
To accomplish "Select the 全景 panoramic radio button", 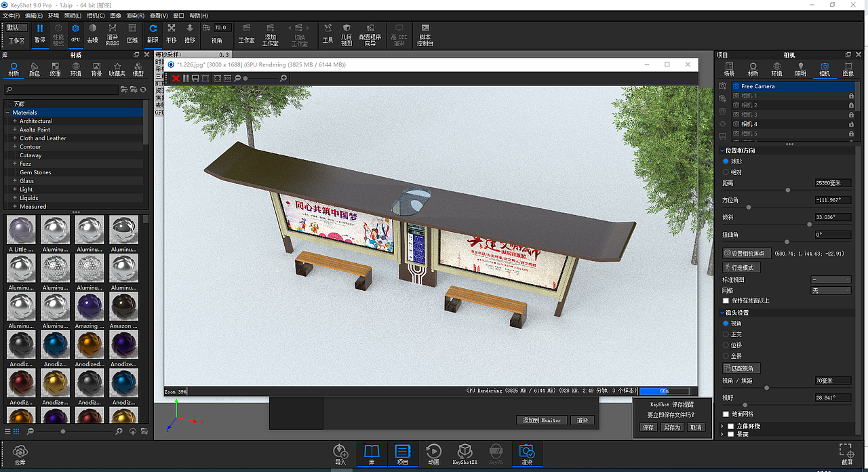I will (x=726, y=356).
